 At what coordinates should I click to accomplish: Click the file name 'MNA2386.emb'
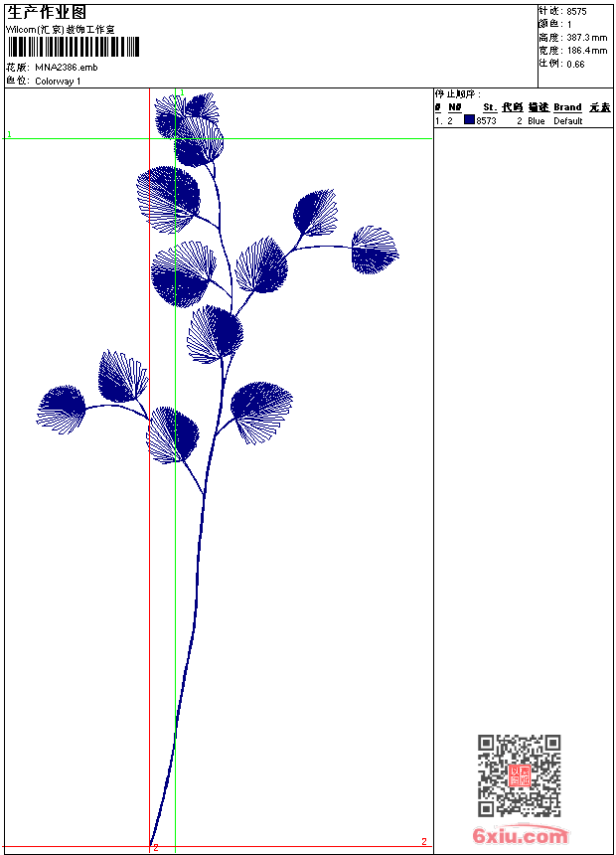coord(66,68)
